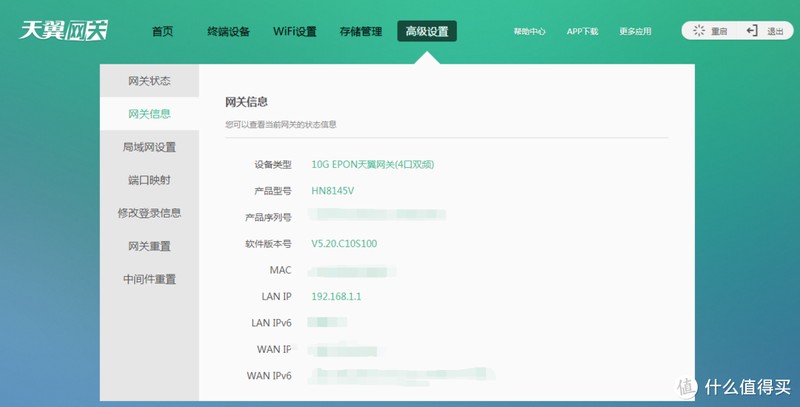
Task: Click the 产品序列号 label
Action: (x=268, y=217)
